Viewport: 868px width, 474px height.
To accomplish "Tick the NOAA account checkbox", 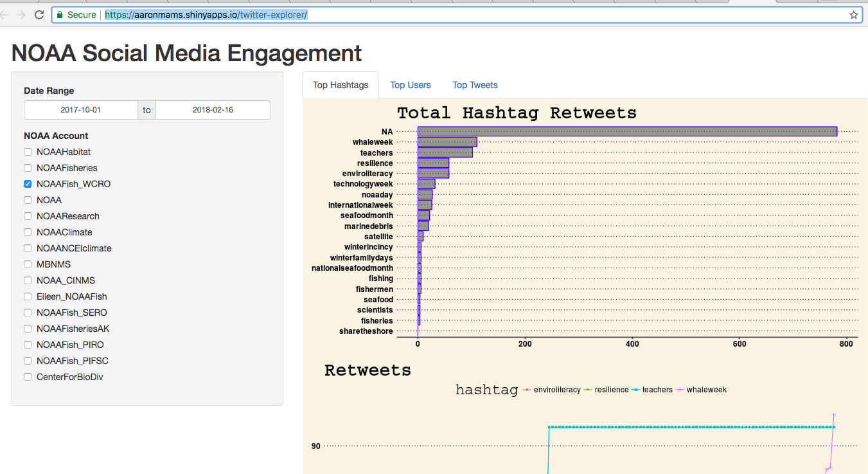I will tap(28, 200).
